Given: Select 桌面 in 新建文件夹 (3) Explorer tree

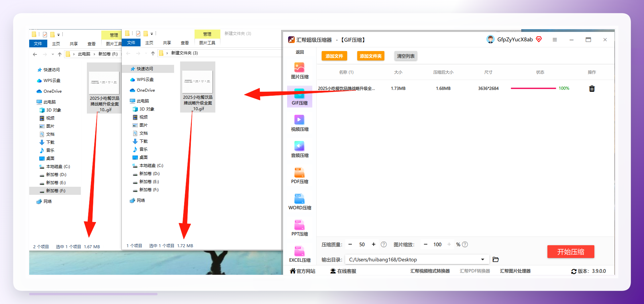Looking at the screenshot, I should click(140, 158).
